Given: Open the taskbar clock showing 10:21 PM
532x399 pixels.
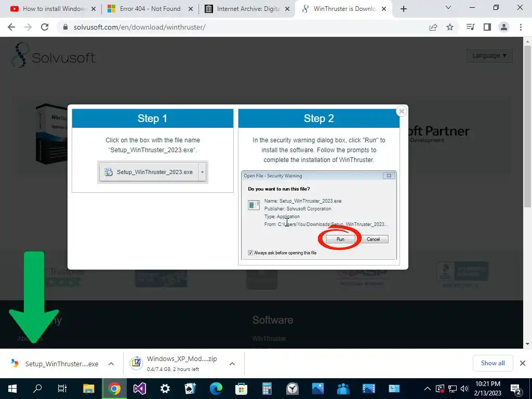Looking at the screenshot, I should [x=487, y=389].
